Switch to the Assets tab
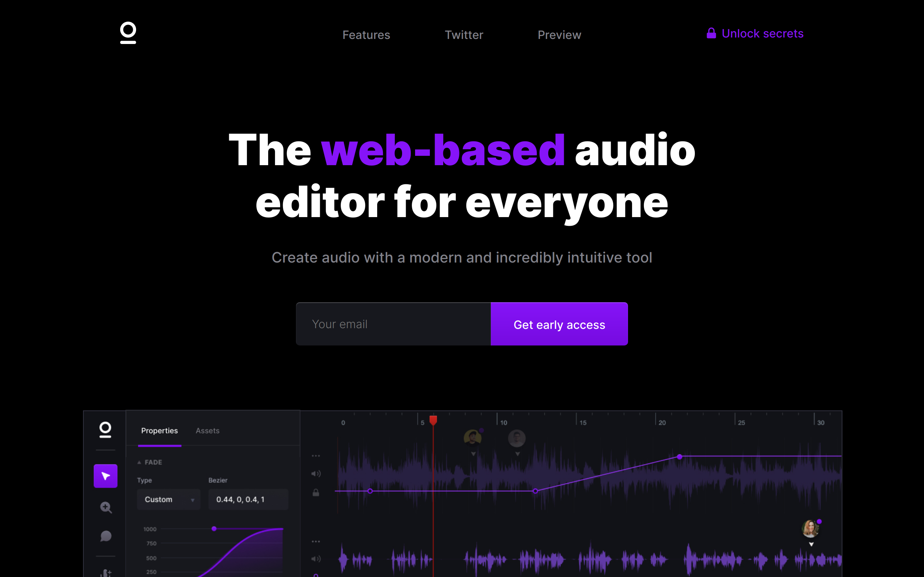The height and width of the screenshot is (577, 924). point(207,431)
